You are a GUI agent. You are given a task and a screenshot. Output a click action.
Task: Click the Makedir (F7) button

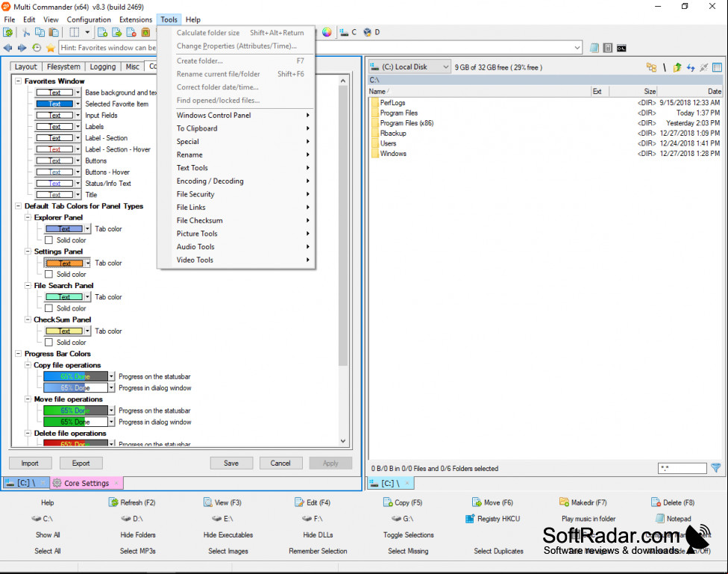tap(583, 502)
